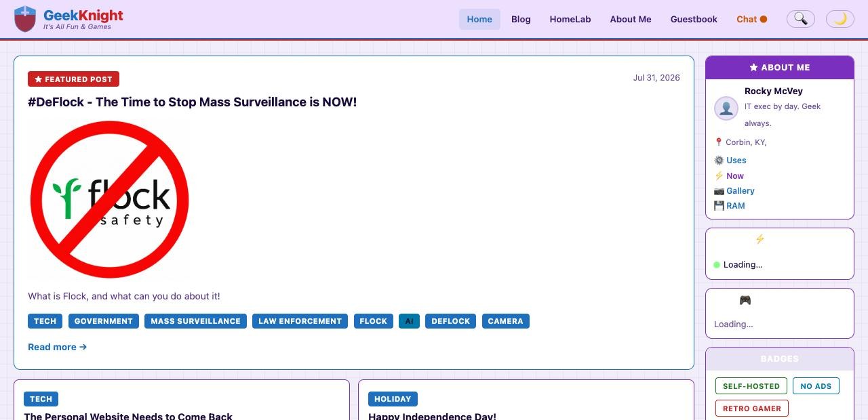Click the SELF-HOSTED badge
Image resolution: width=868 pixels, height=420 pixels.
[751, 386]
